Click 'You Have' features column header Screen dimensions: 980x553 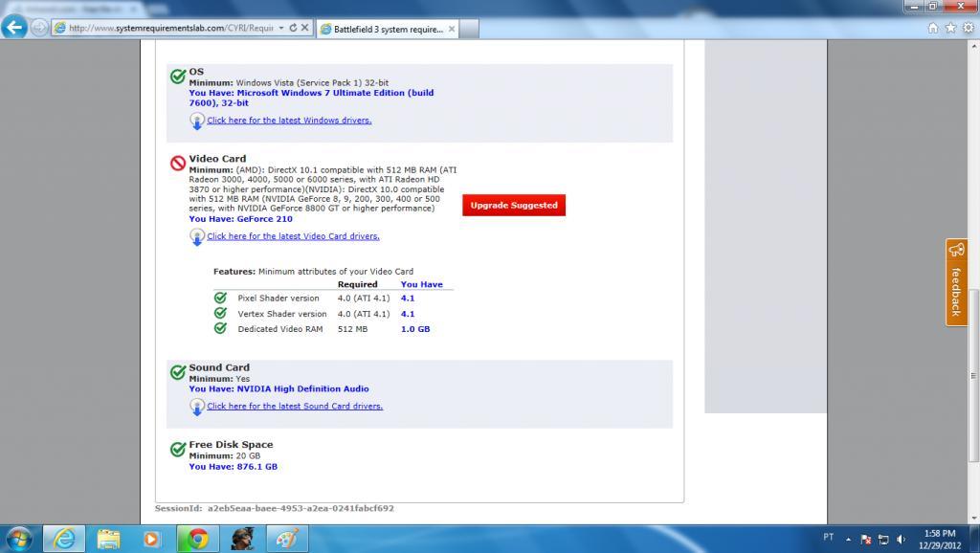pyautogui.click(x=421, y=284)
